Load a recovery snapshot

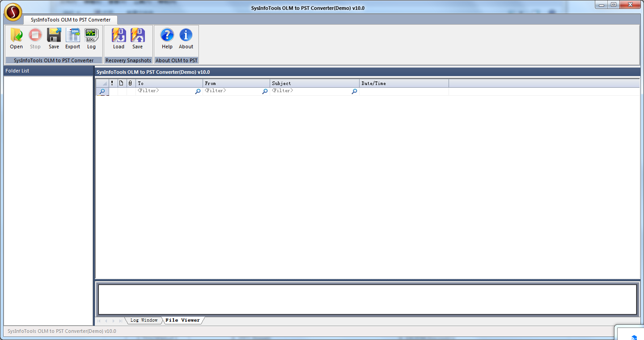pyautogui.click(x=119, y=38)
